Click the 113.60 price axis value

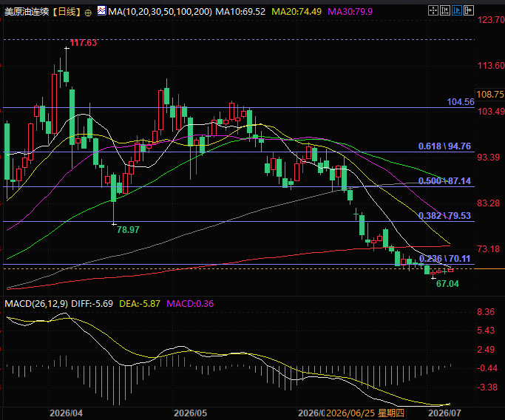[x=491, y=66]
